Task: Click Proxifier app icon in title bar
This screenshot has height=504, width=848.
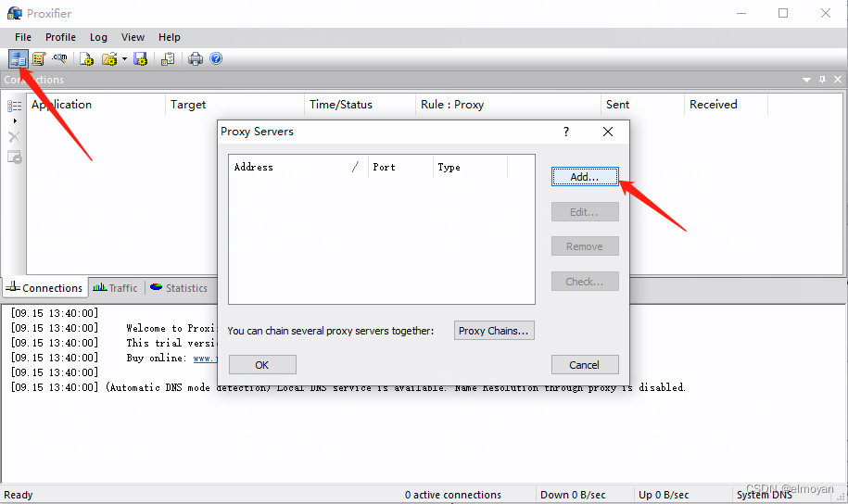Action: click(15, 13)
